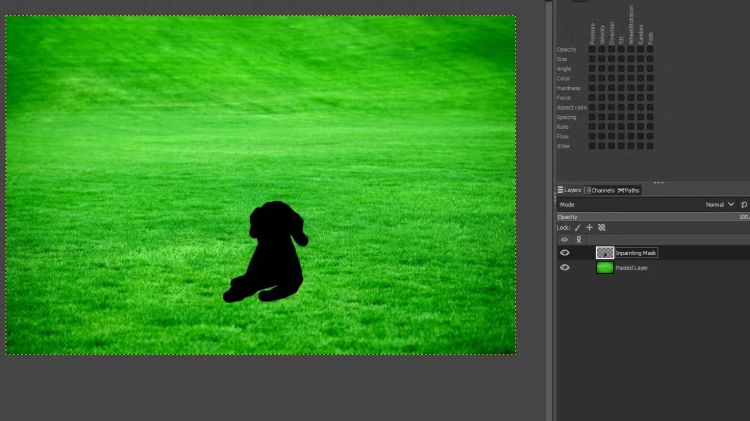Select the Pasted Layer thumbnail
The image size is (750, 421).
(x=605, y=268)
